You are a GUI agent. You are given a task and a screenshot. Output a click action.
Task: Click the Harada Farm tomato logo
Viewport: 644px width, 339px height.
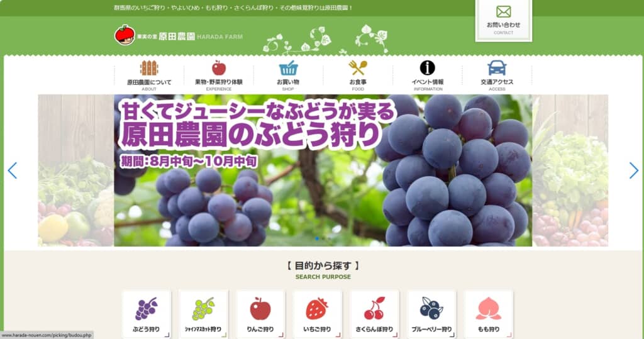pos(125,35)
